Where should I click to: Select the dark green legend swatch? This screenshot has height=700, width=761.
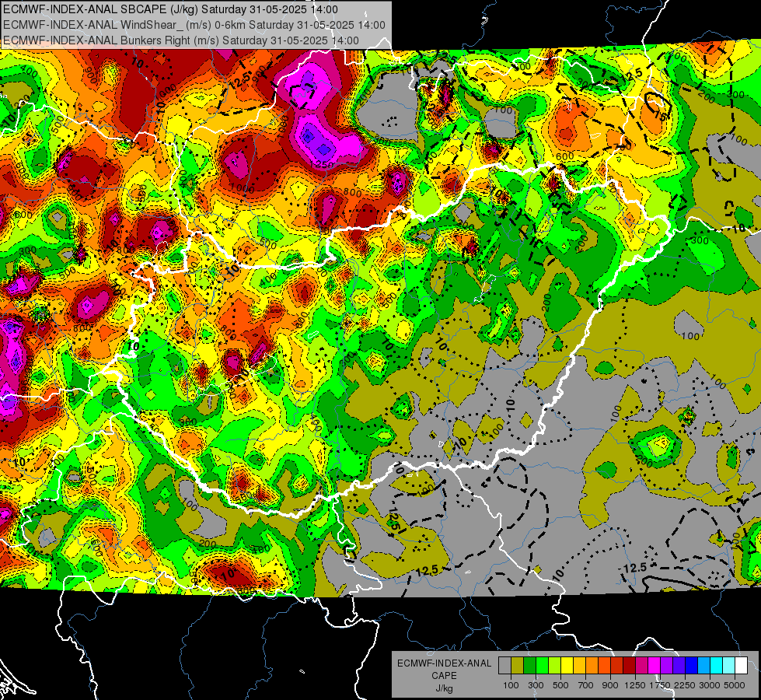click(x=529, y=665)
